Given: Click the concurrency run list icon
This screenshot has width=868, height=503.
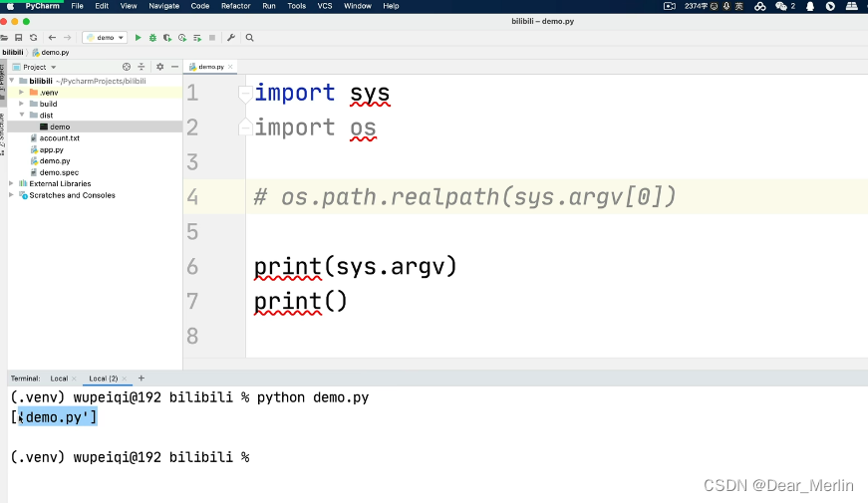Looking at the screenshot, I should pyautogui.click(x=197, y=38).
